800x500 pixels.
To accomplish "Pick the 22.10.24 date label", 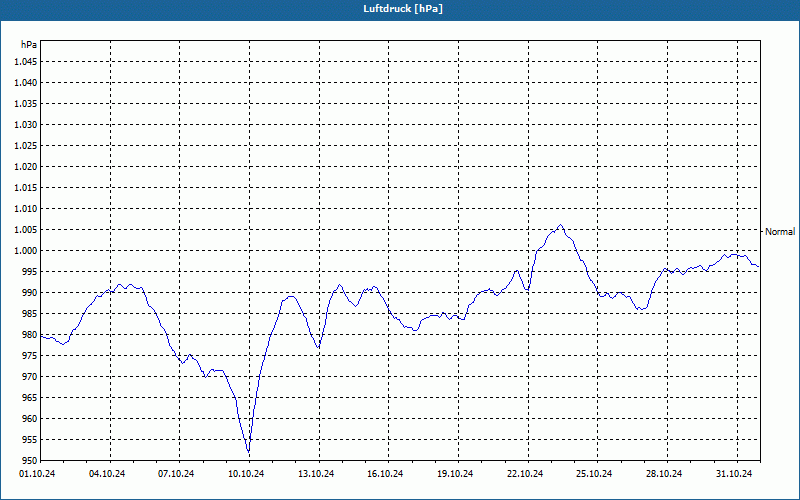I will coord(525,474).
